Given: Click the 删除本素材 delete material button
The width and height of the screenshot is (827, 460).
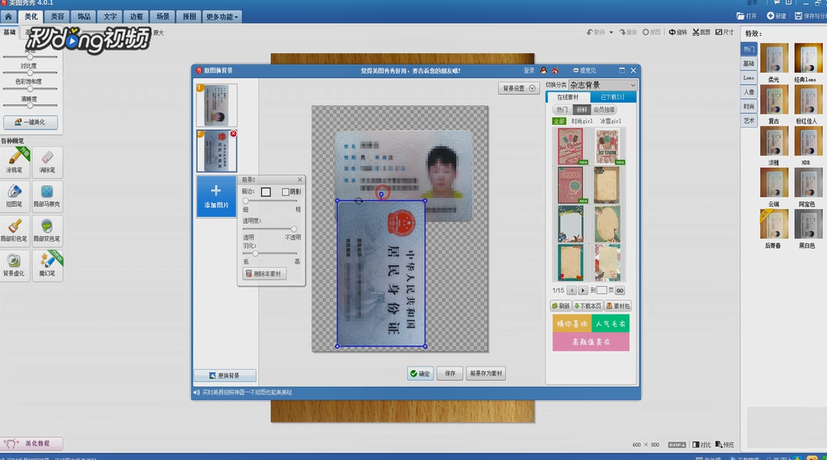Looking at the screenshot, I should 265,274.
